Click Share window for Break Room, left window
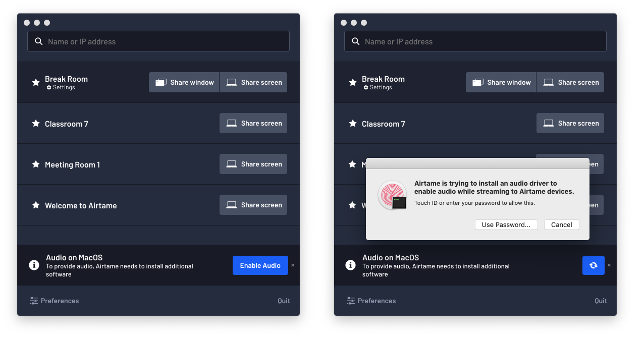The width and height of the screenshot is (644, 337). 184,82
